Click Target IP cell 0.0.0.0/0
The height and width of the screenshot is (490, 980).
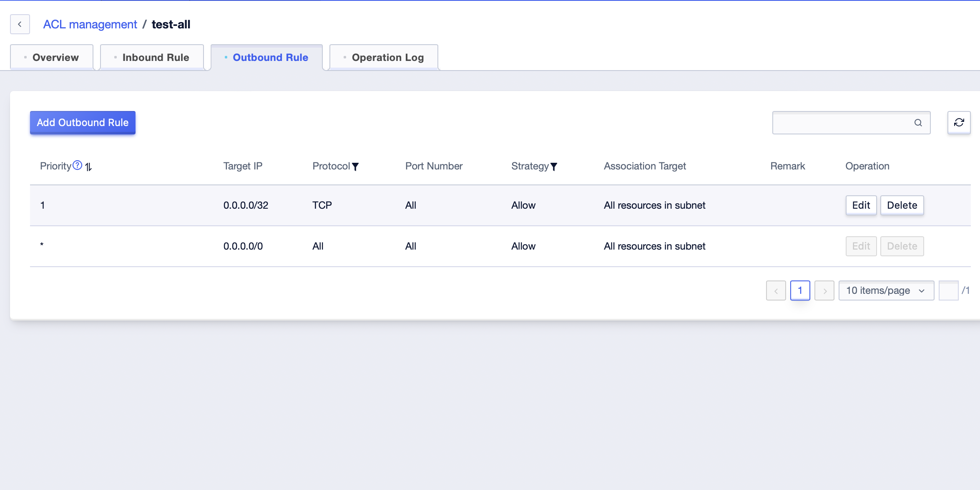click(243, 246)
